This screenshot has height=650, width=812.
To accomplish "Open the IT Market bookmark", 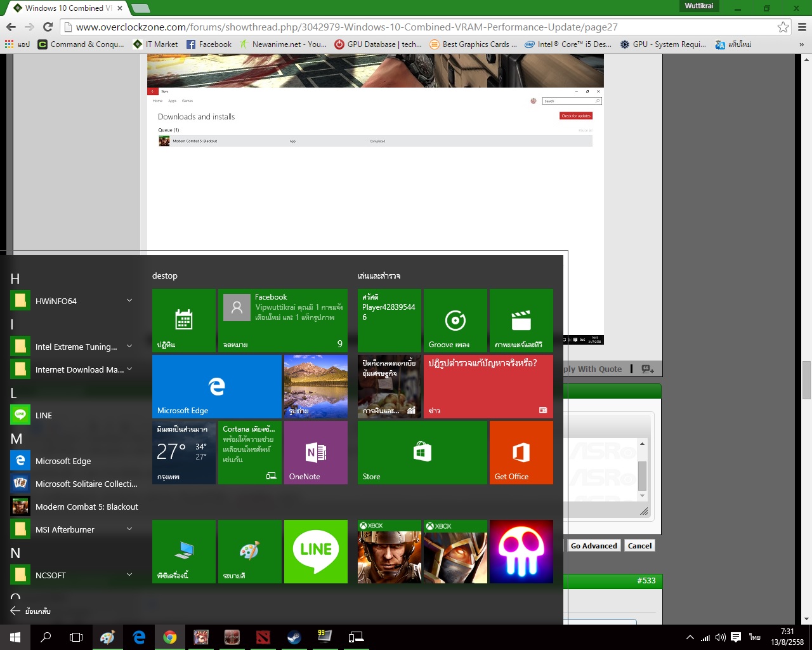I will click(155, 44).
